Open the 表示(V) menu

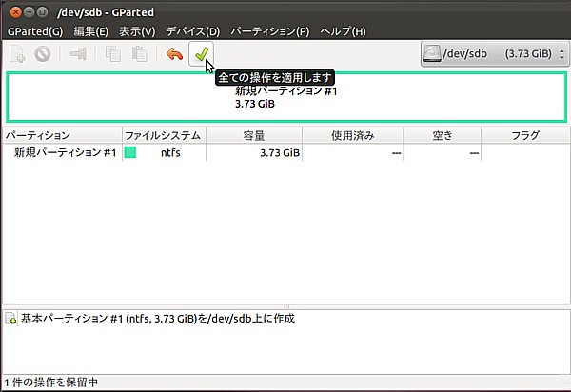[137, 31]
